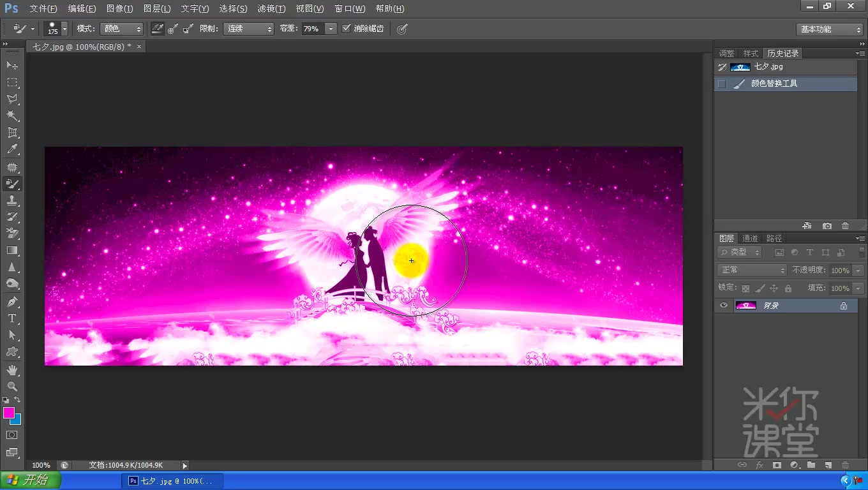Toggle Quick Mask mode
Image resolution: width=868 pixels, height=490 pixels.
click(12, 435)
